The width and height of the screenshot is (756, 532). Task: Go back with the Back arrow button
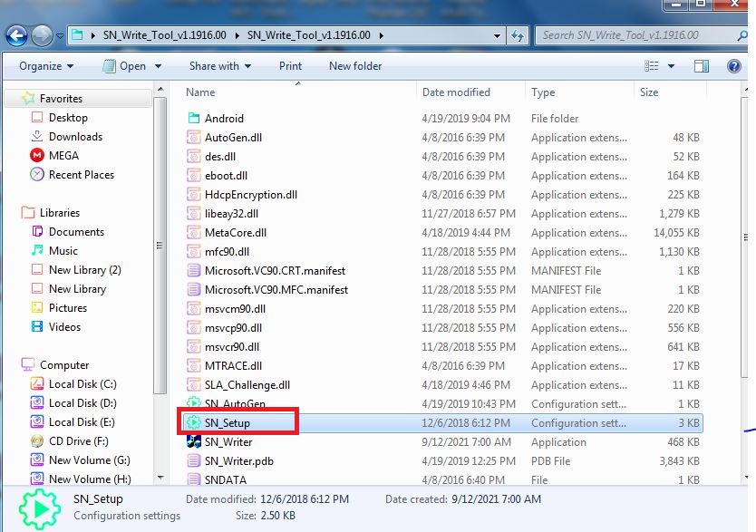click(x=16, y=35)
